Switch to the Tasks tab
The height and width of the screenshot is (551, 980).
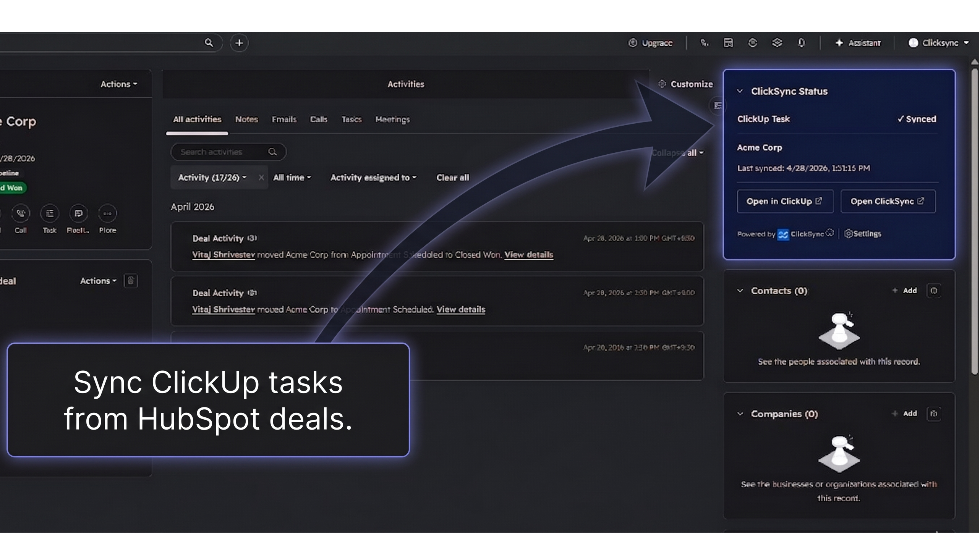click(x=352, y=119)
